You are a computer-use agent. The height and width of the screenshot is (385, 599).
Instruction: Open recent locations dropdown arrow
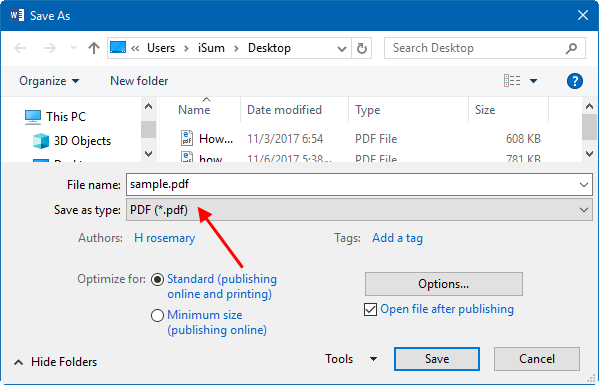point(73,48)
